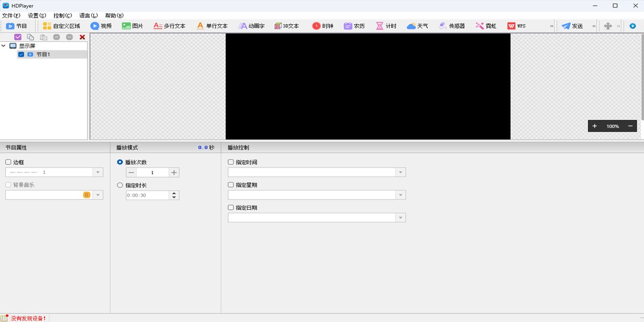
Task: Enable the Border (边框) checkbox
Action: pyautogui.click(x=8, y=162)
